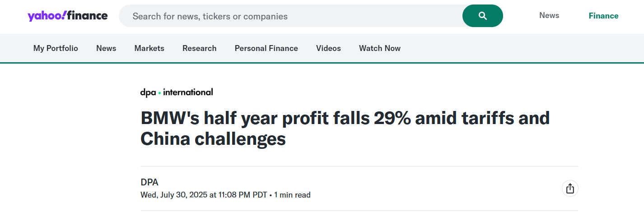Click the dpa international publisher logo
The image size is (644, 212).
177,92
